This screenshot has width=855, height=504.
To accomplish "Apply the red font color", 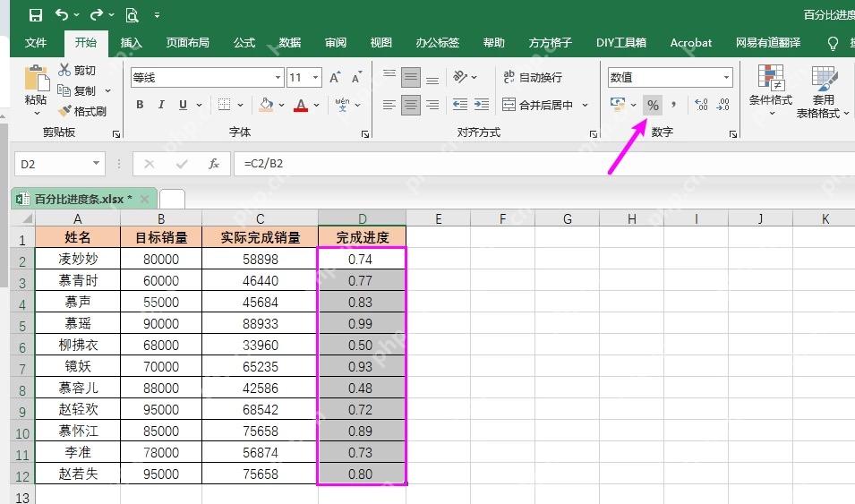I will point(301,105).
